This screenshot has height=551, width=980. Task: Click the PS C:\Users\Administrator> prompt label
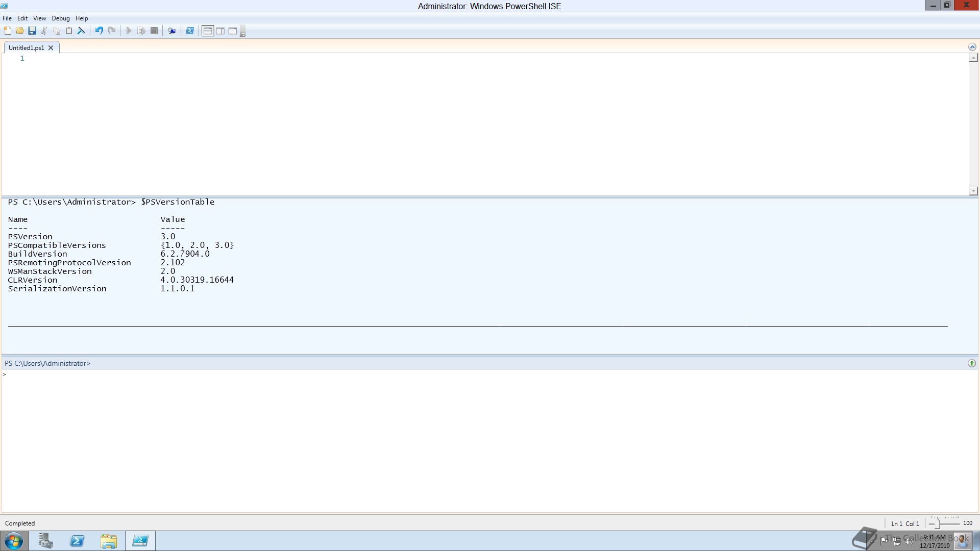47,363
